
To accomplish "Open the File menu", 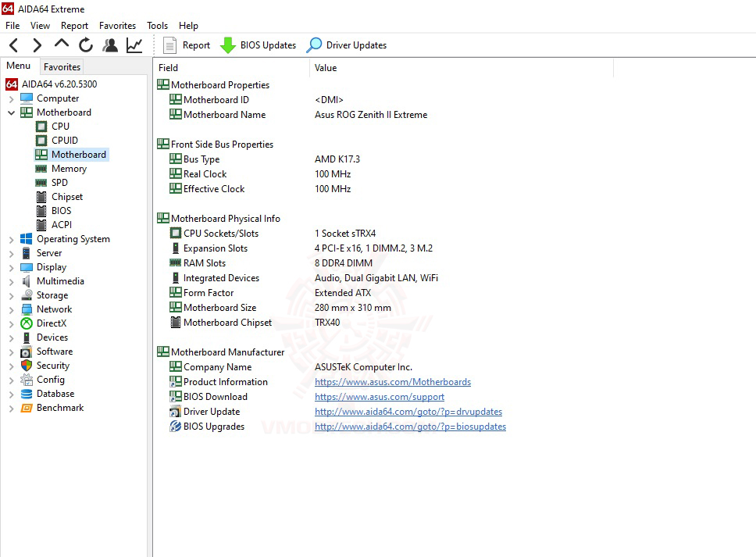I will point(12,26).
